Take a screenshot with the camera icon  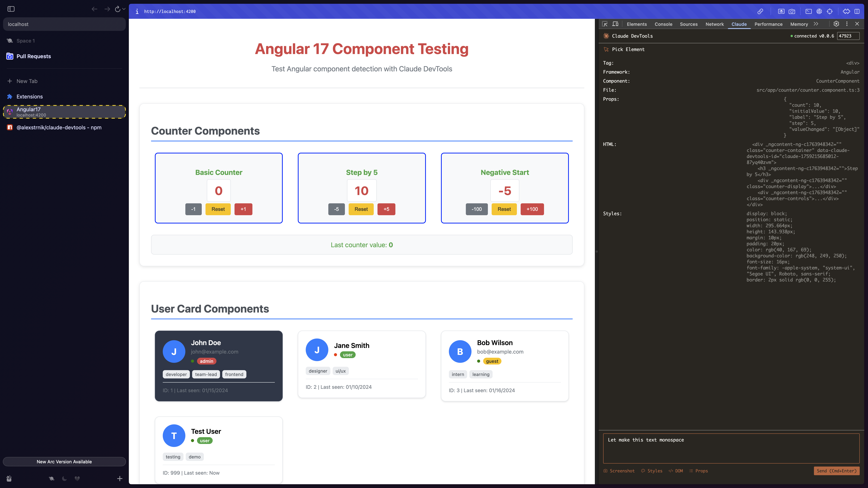point(792,11)
